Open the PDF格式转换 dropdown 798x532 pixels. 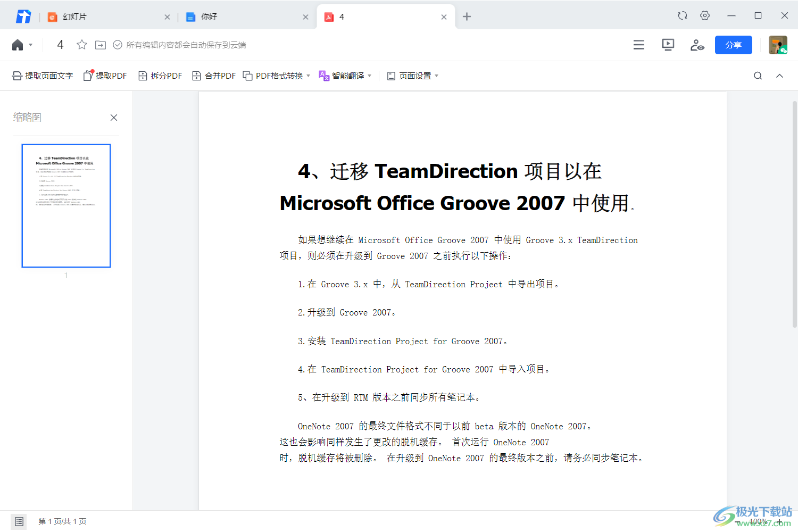[277, 76]
